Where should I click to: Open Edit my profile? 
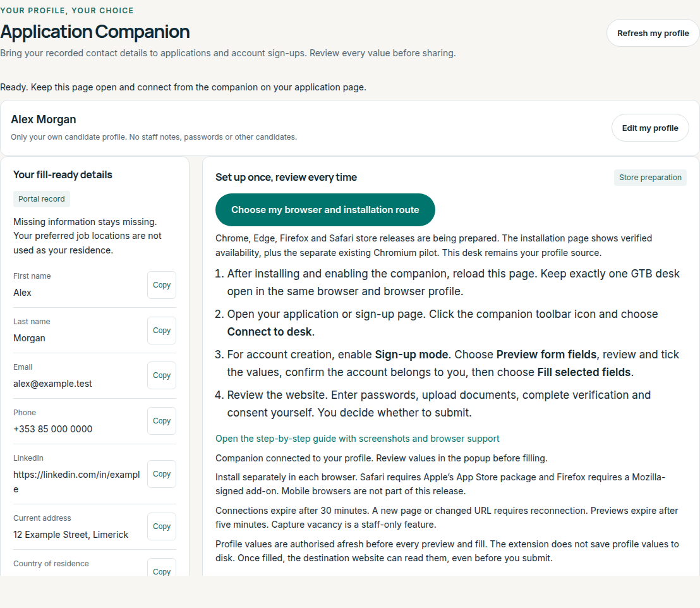pyautogui.click(x=650, y=128)
